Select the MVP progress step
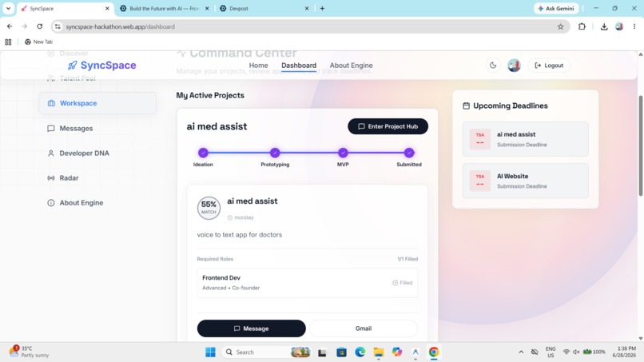Viewport: 644px width, 362px height. point(343,153)
